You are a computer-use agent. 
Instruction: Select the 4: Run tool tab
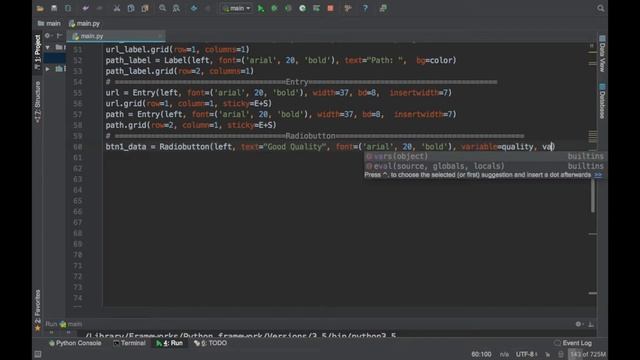click(169, 343)
